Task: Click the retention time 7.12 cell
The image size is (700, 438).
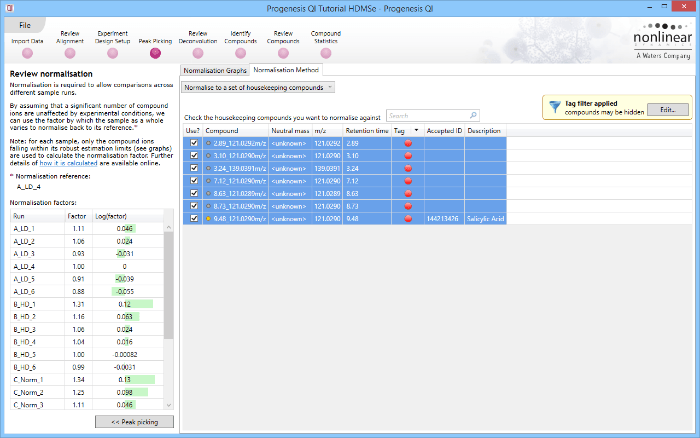Action: [367, 181]
